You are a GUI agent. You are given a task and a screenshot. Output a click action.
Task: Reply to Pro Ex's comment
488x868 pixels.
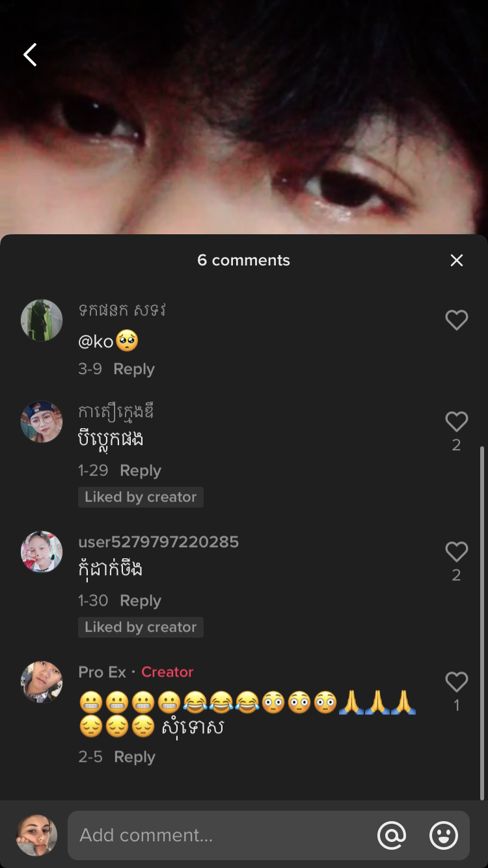135,757
